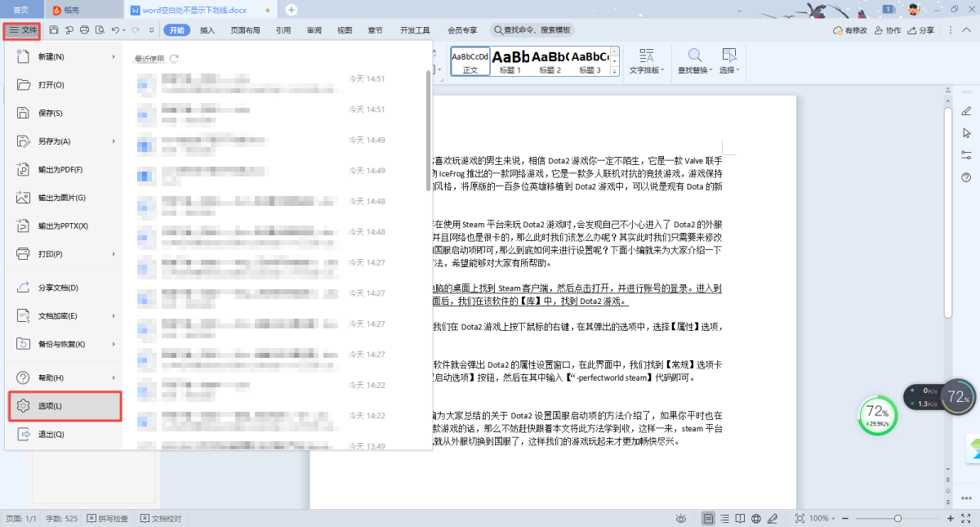Click the Share (分享) button
Viewport: 980px width, 527px height.
[921, 30]
